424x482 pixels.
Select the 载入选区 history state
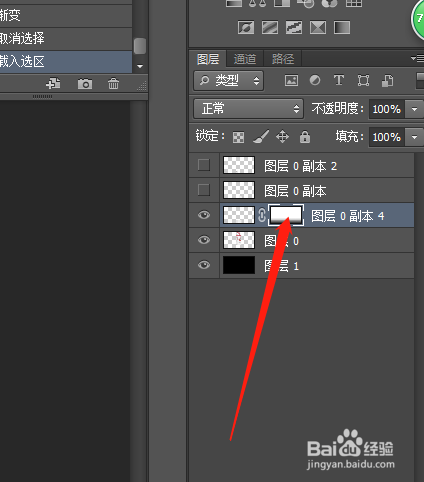click(66, 62)
